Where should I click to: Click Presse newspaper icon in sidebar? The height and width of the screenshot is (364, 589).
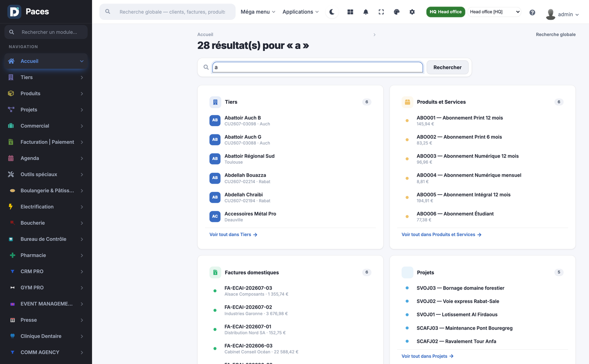(12, 320)
